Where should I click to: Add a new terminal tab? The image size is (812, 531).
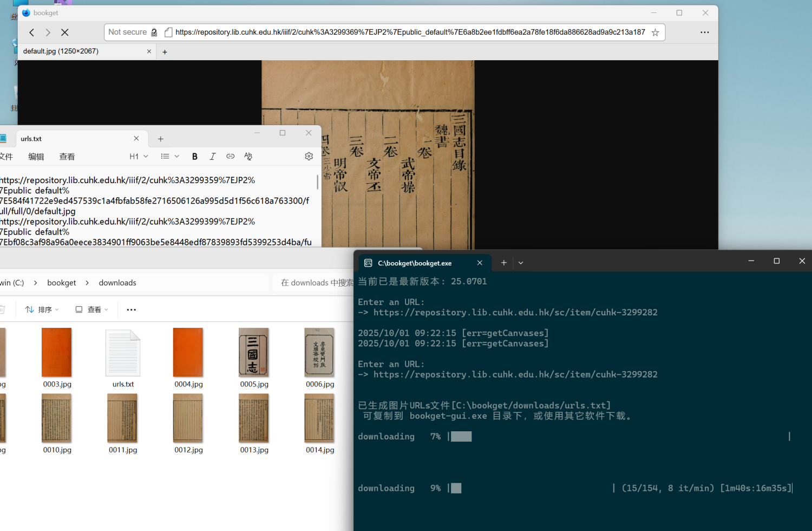(x=503, y=263)
